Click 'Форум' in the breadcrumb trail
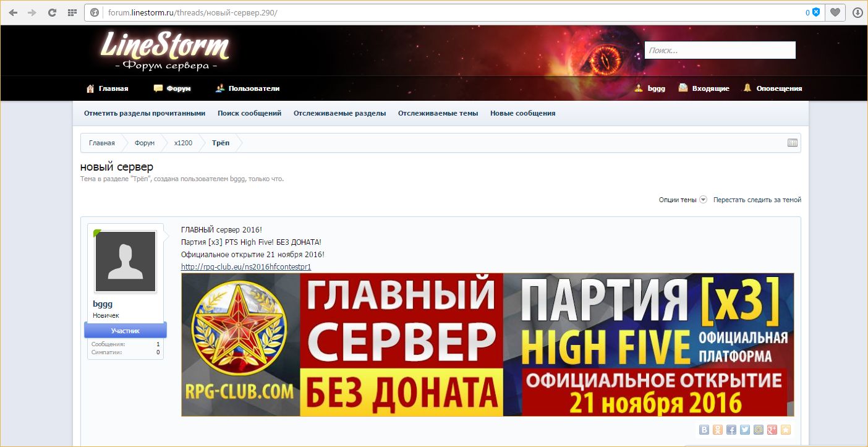 pos(145,143)
